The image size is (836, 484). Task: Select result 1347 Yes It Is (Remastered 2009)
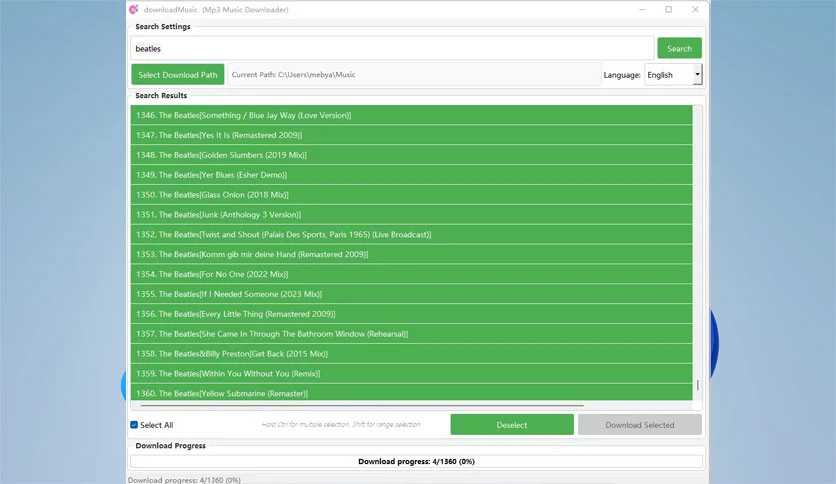(x=412, y=135)
